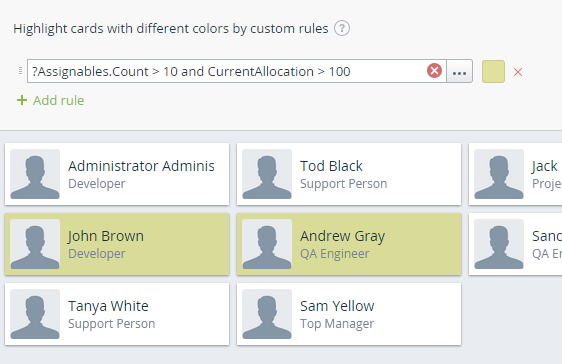The height and width of the screenshot is (364, 562).
Task: Click Andrew Gray's avatar image
Action: coord(267,244)
